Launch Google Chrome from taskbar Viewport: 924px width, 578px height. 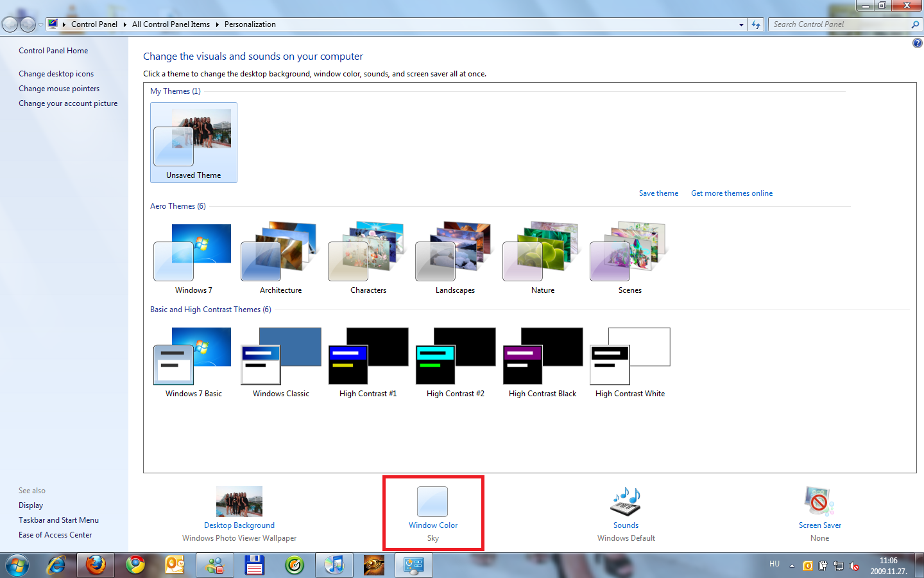tap(135, 565)
